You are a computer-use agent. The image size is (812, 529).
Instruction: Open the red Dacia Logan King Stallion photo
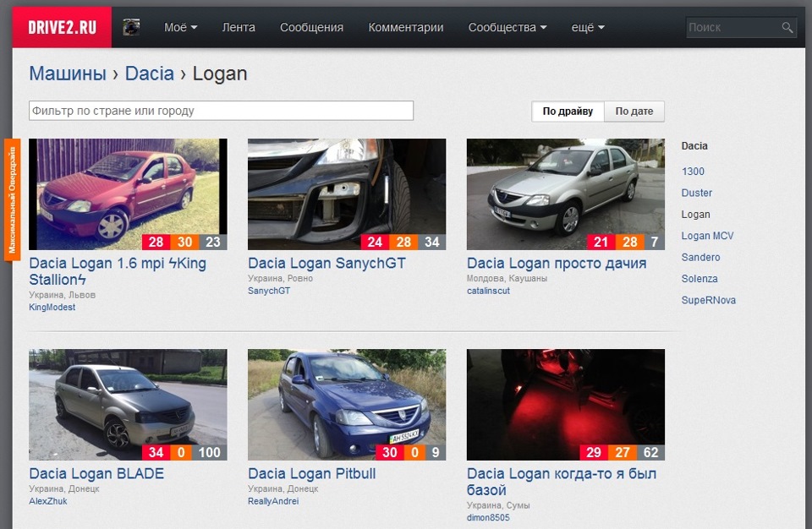tap(128, 194)
